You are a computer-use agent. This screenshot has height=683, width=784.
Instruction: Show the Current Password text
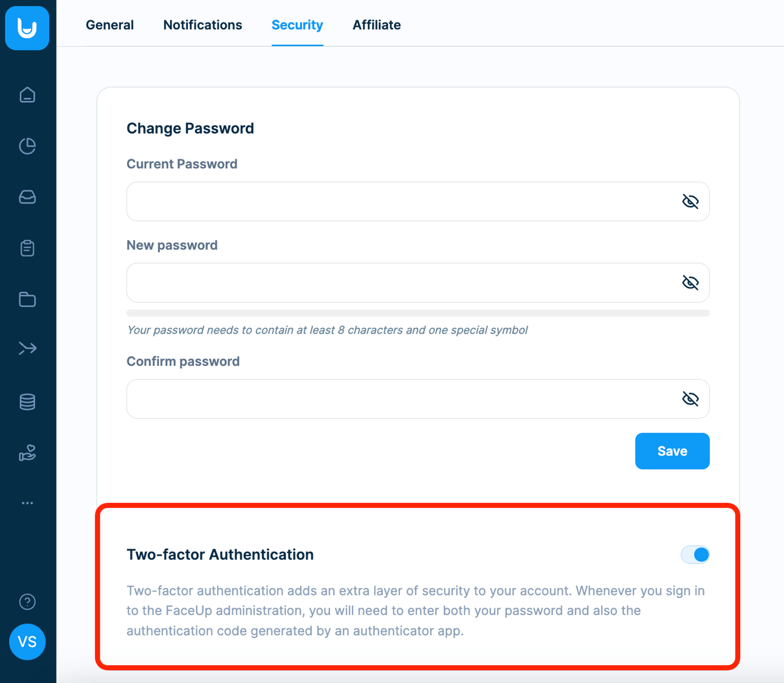click(x=690, y=201)
